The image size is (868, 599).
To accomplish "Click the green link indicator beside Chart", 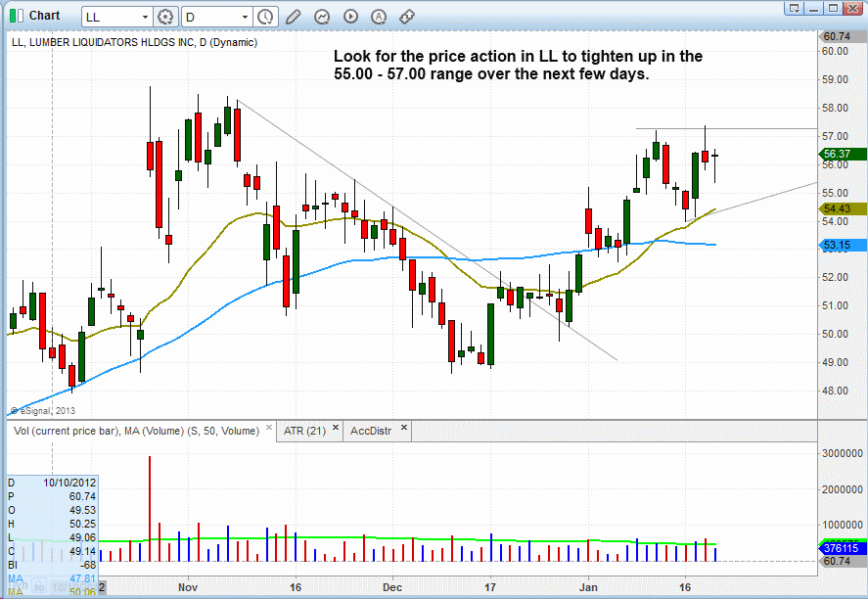I will coord(16,16).
